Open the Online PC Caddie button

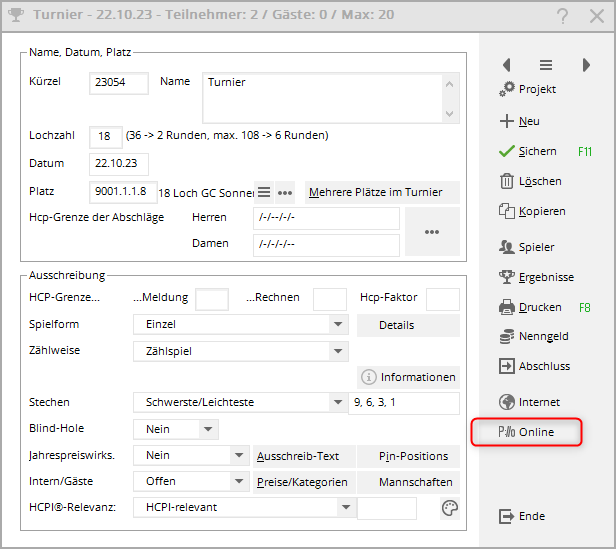tap(527, 432)
